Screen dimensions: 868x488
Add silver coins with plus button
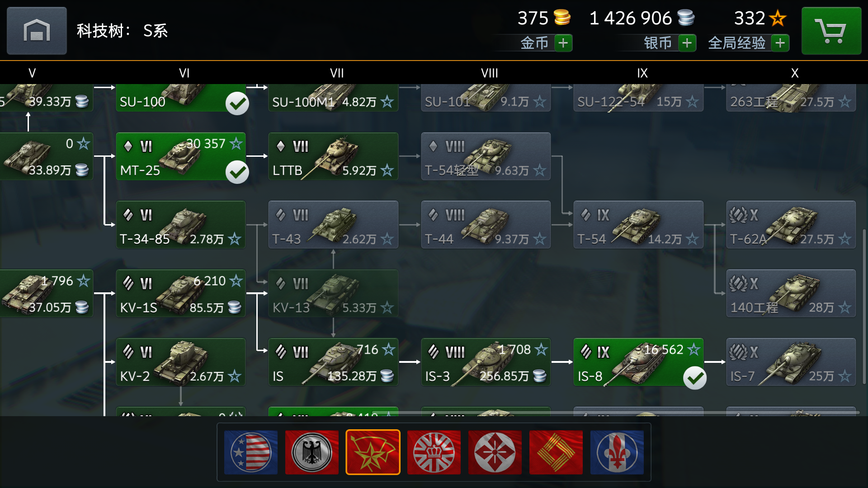(x=687, y=43)
